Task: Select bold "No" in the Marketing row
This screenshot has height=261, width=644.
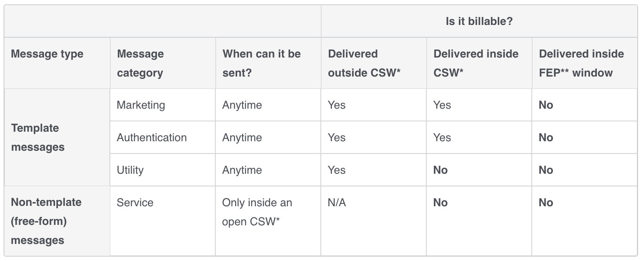Action: point(546,105)
